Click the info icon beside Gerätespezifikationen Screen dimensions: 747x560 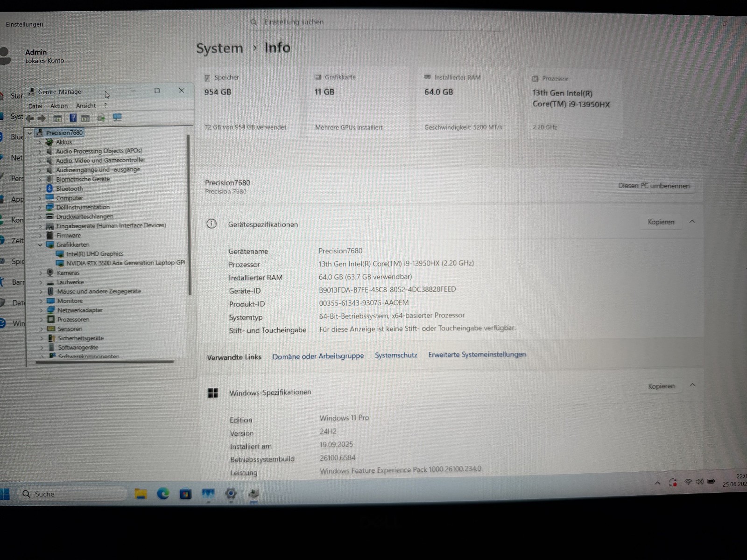click(211, 224)
